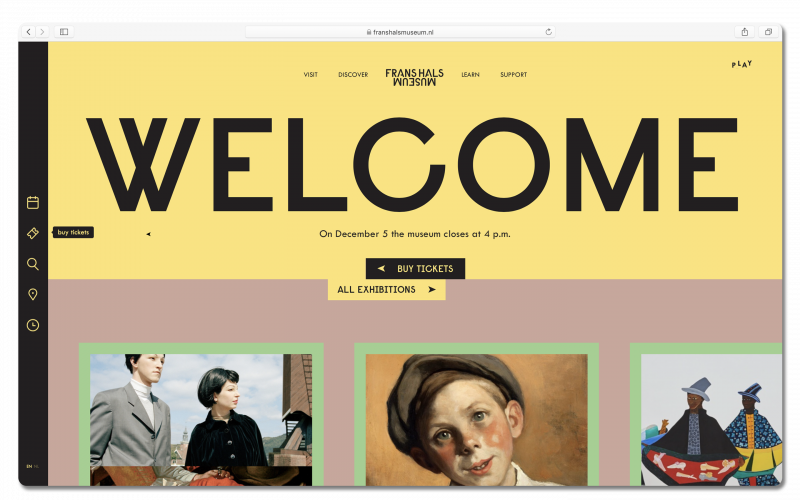Reload the page with refresh icon
Image resolution: width=800 pixels, height=500 pixels.
[548, 32]
